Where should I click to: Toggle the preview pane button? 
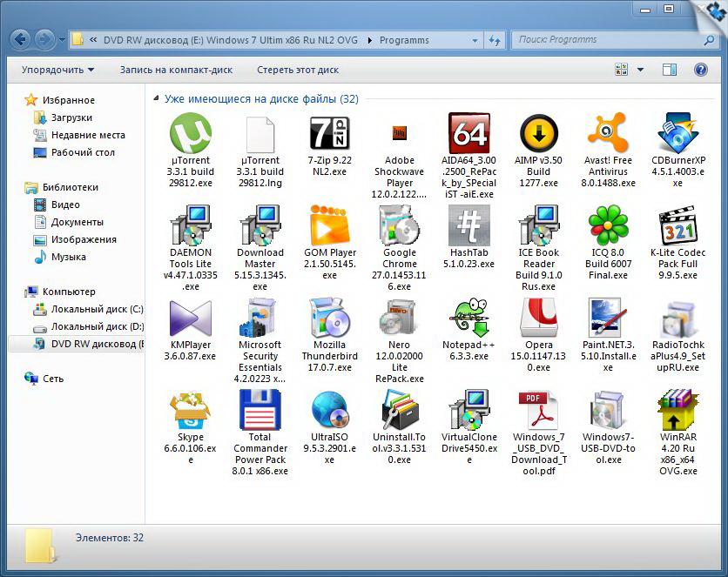point(669,70)
